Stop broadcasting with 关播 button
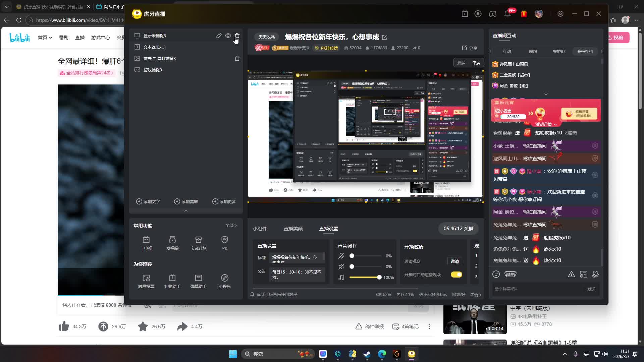Screen dimensions: 644x362 [x=458, y=229]
